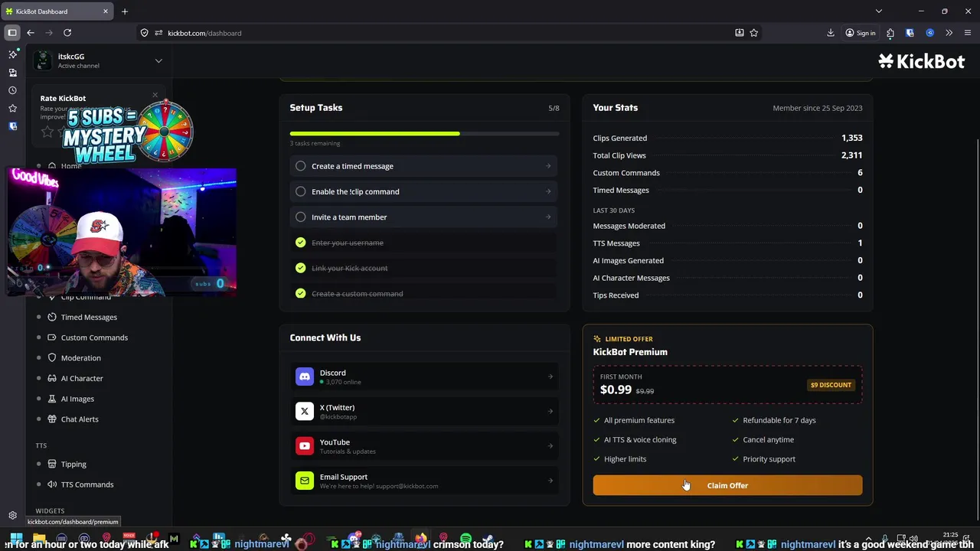980x551 pixels.
Task: Open bookmarks star icon in sidebar
Action: click(x=12, y=109)
